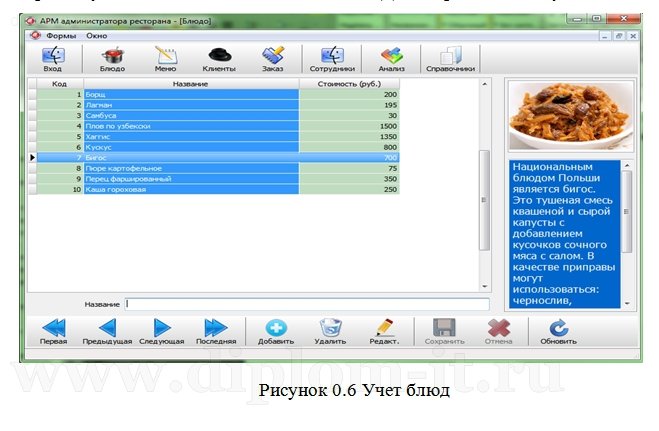Click the table vertical scrollbar thumb
This screenshot has height=431, width=659.
[485, 200]
